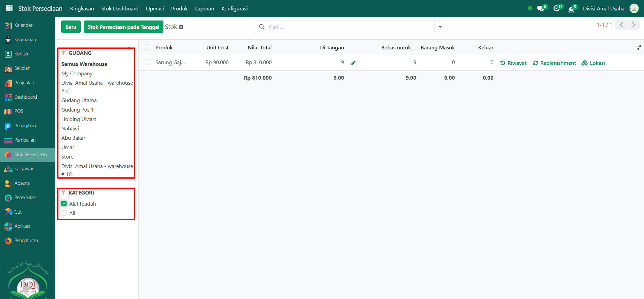Image resolution: width=644 pixels, height=299 pixels.
Task: Check the All category checkbox
Action: (x=64, y=213)
